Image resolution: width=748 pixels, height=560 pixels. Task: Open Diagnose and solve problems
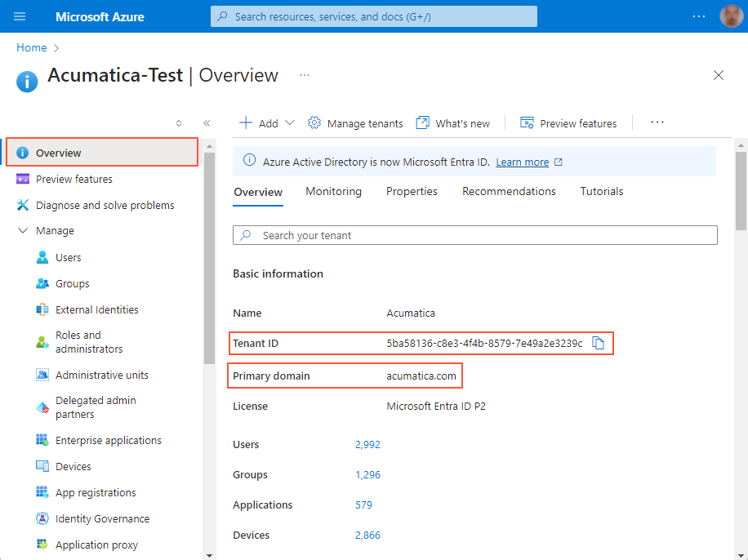[105, 205]
